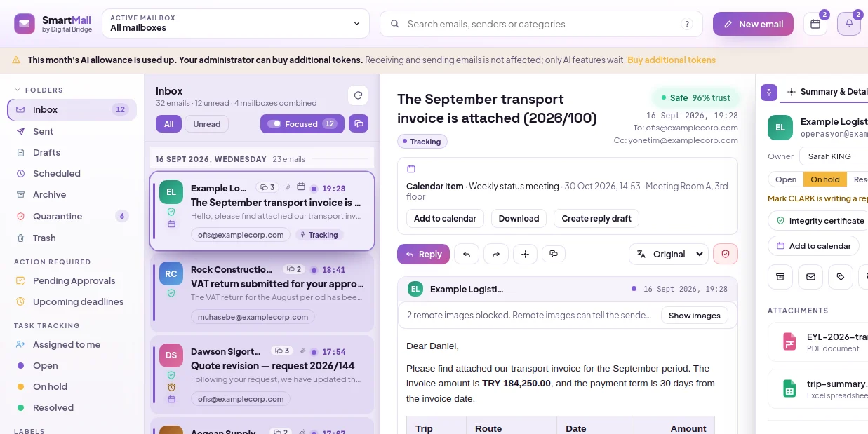This screenshot has height=434, width=868.
Task: Click the alarm clock icon under the DS avatar
Action: (171, 387)
